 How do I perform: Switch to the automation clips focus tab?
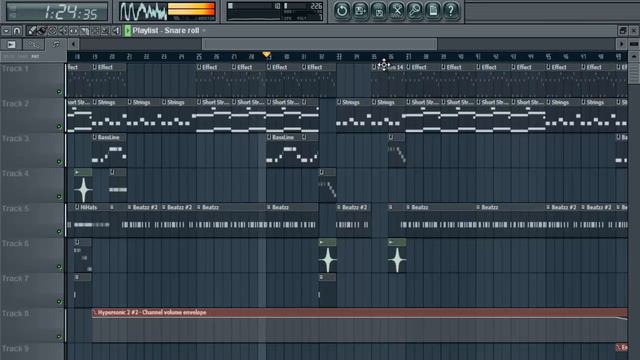pos(33,44)
